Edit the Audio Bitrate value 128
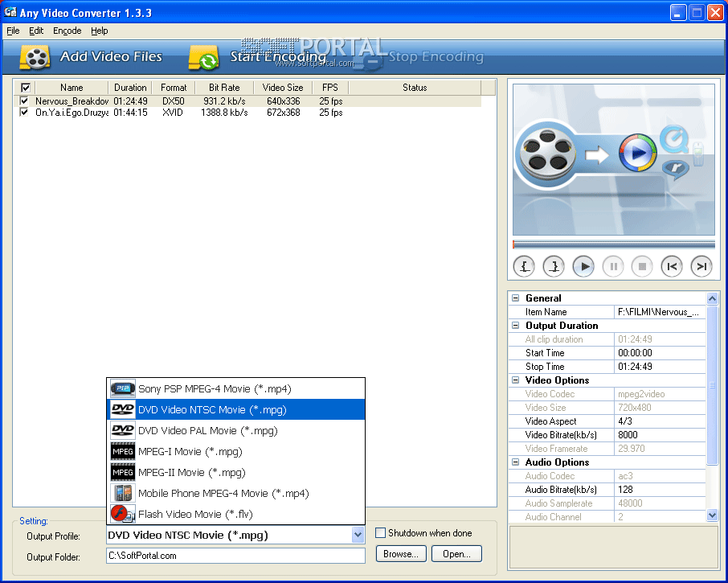 (660, 490)
